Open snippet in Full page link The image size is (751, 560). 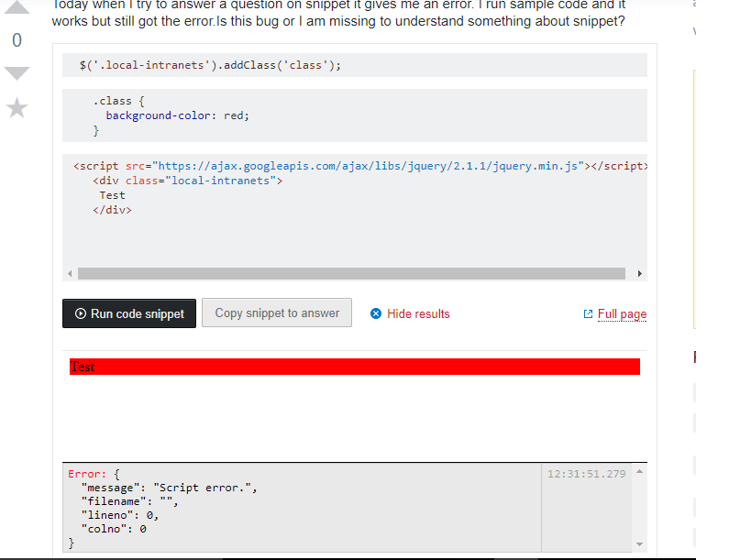(622, 314)
